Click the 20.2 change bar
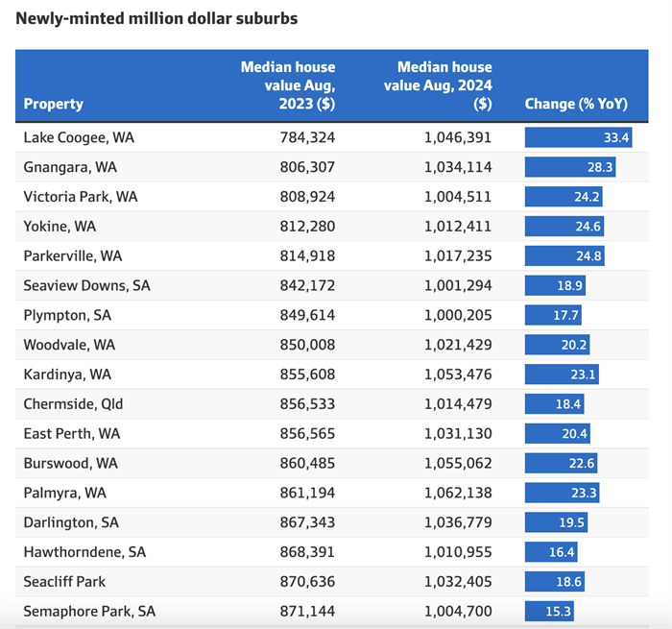Screen dimensions: 672x629 click(x=557, y=345)
